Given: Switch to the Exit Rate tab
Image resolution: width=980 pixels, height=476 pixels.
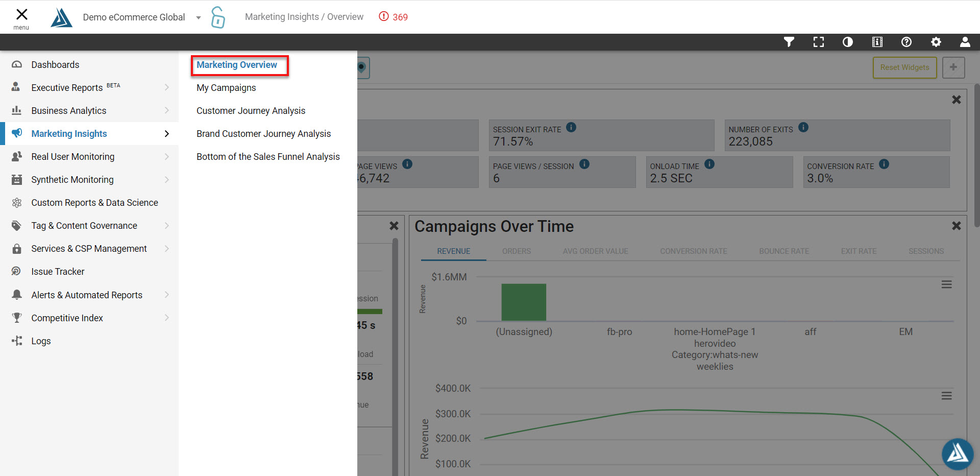Looking at the screenshot, I should point(859,251).
